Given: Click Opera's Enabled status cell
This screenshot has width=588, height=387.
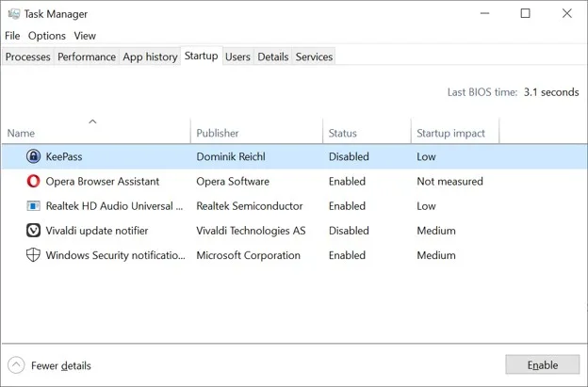Looking at the screenshot, I should [x=347, y=182].
